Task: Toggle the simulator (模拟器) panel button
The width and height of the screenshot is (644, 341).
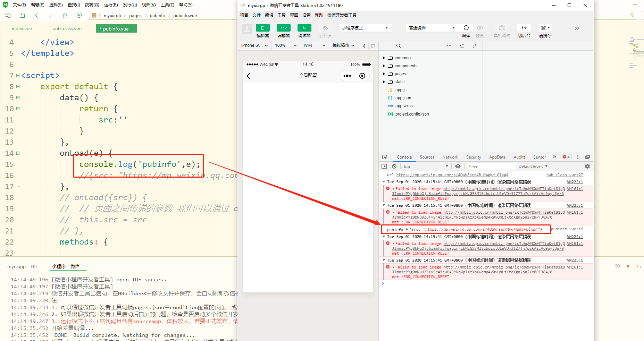Action: (263, 28)
